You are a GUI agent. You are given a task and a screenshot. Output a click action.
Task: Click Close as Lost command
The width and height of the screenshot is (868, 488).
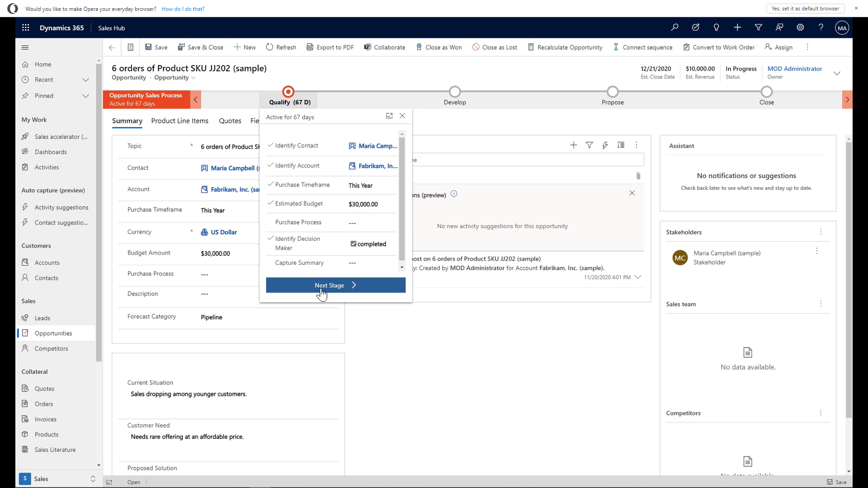pyautogui.click(x=495, y=47)
